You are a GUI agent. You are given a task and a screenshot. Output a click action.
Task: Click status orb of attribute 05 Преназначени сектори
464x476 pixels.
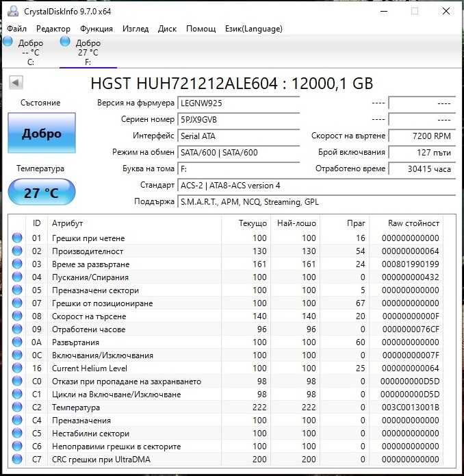tap(17, 290)
